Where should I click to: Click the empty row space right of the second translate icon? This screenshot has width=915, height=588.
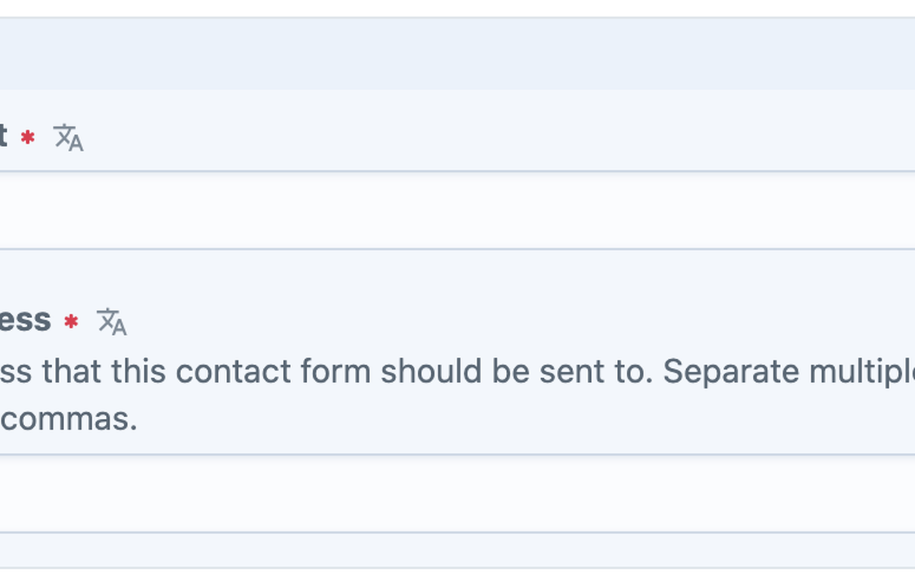(x=522, y=321)
